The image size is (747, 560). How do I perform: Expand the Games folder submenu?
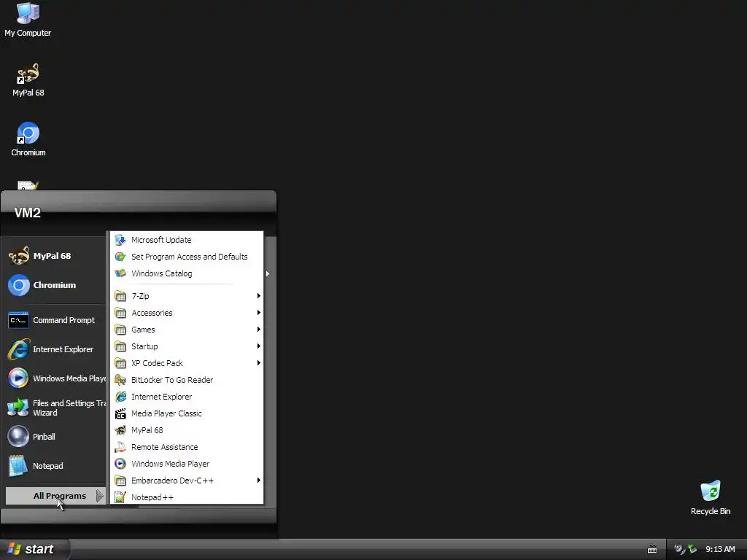click(187, 330)
